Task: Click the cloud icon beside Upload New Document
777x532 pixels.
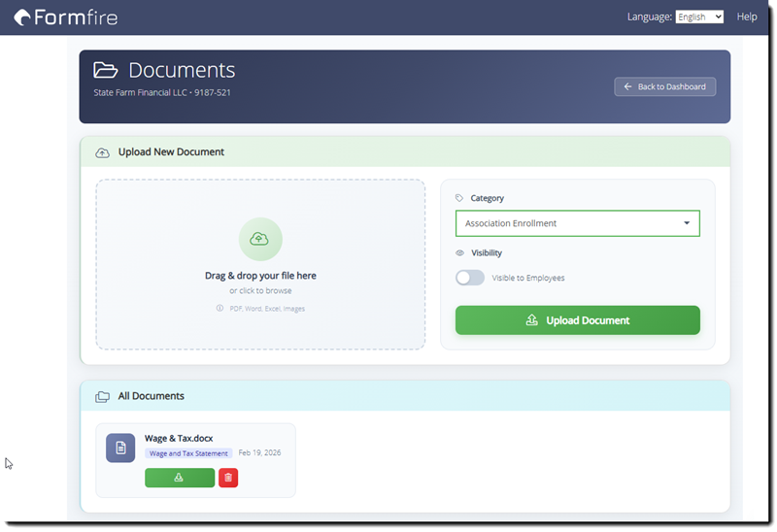Action: pyautogui.click(x=103, y=152)
